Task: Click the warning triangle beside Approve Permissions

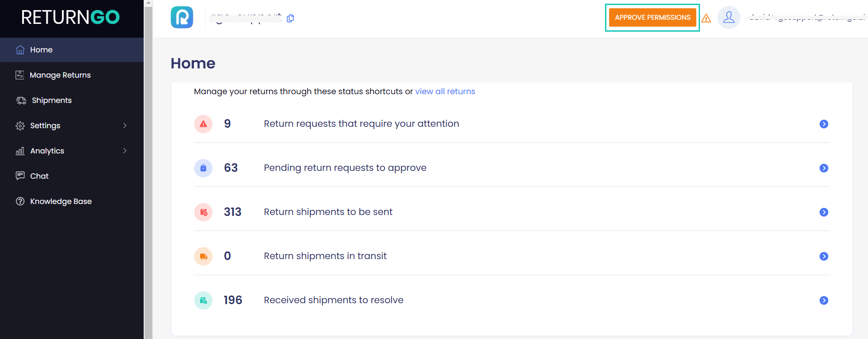Action: click(x=706, y=18)
